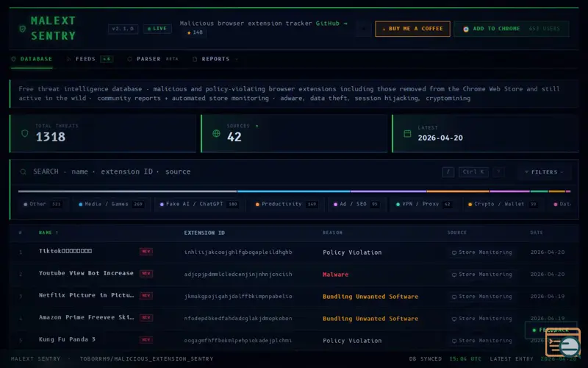
Task: Click the MALEXT SENTRY title text
Action: (x=53, y=28)
